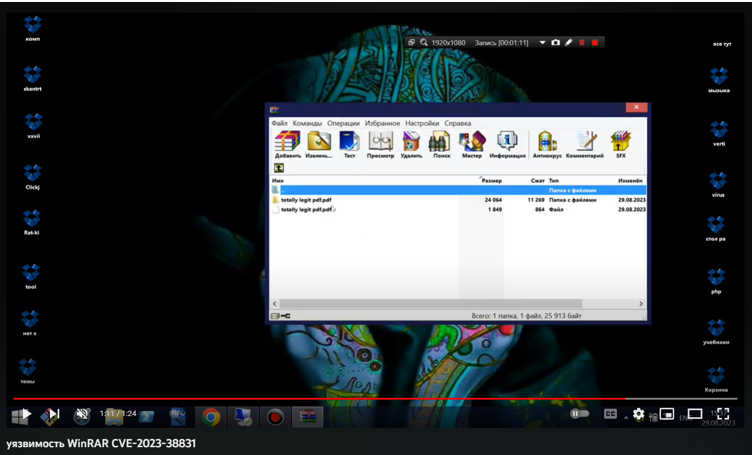This screenshot has width=753, height=455.
Task: Toggle closed captions CC button
Action: pyautogui.click(x=610, y=414)
